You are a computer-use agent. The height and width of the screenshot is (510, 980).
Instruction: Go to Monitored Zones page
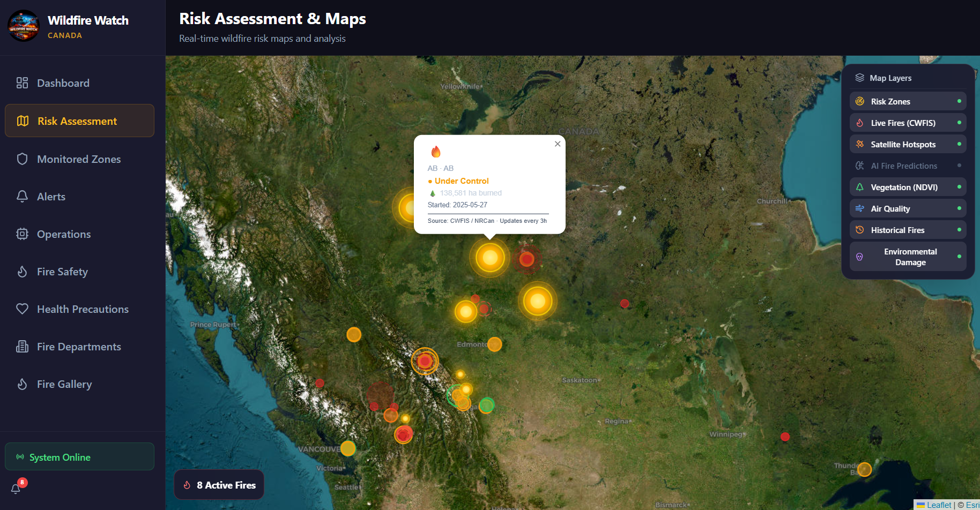tap(79, 159)
